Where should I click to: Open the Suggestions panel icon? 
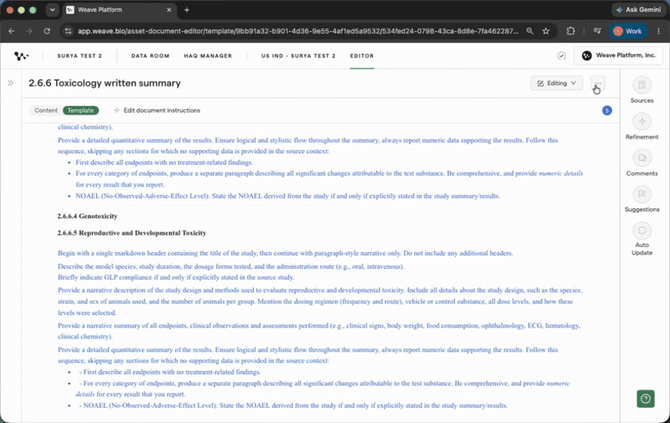tap(642, 194)
